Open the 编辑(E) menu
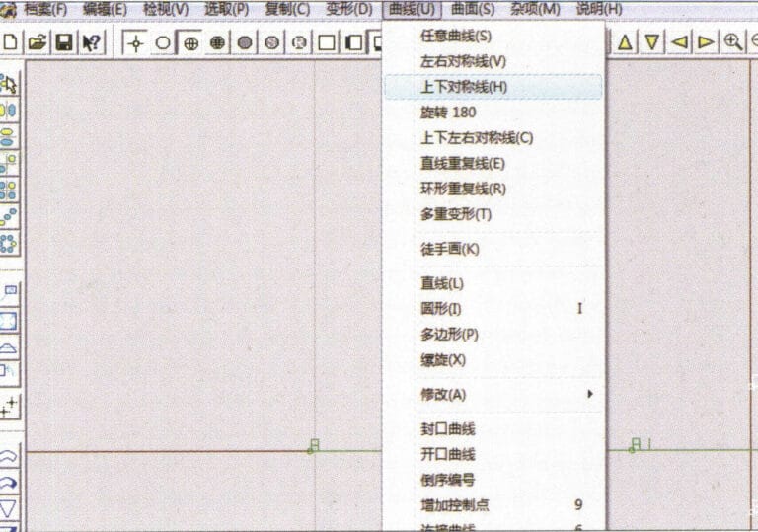This screenshot has width=758, height=532. (105, 9)
